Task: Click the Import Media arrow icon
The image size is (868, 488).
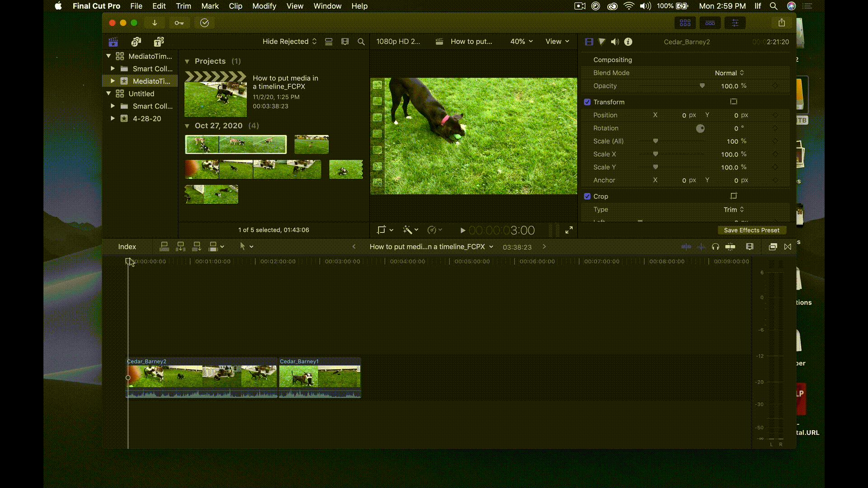Action: (155, 23)
